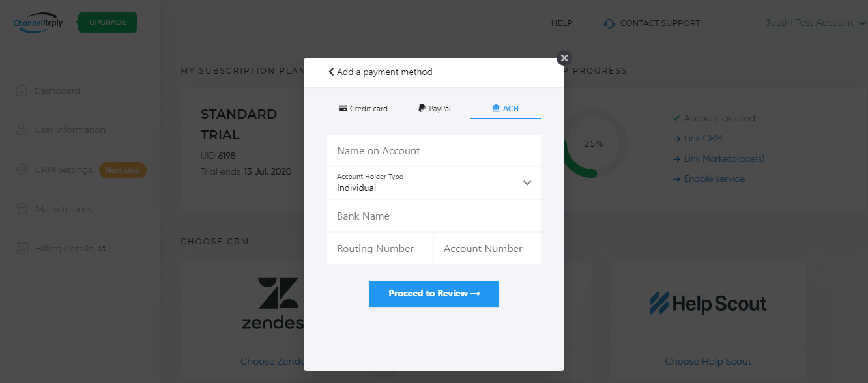Focus the Bank Name input field
This screenshot has height=383, width=868.
tap(434, 216)
